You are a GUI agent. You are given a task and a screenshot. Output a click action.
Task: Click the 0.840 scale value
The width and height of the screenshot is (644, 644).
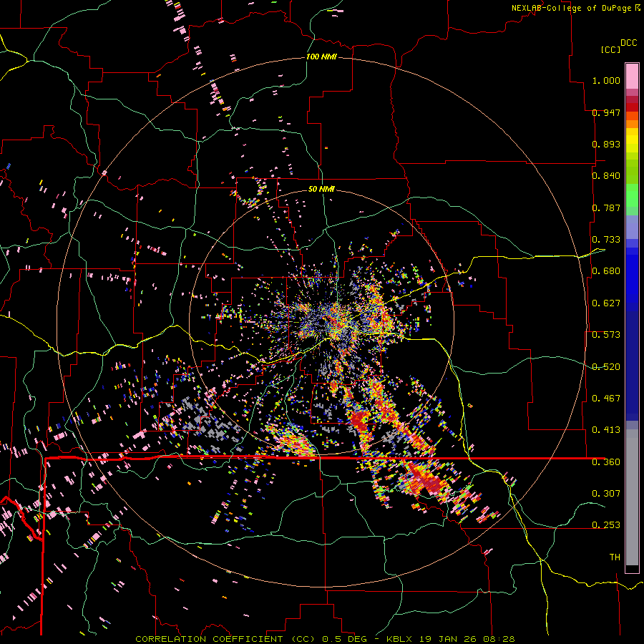[606, 176]
